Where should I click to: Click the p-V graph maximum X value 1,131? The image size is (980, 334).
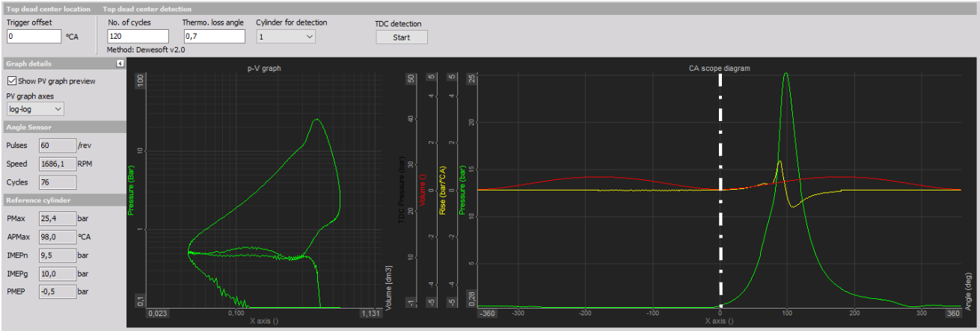[370, 314]
